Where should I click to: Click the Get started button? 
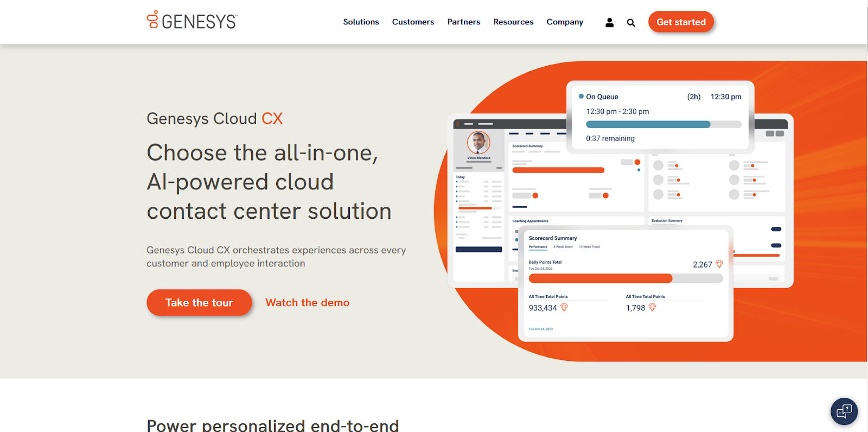pyautogui.click(x=681, y=22)
